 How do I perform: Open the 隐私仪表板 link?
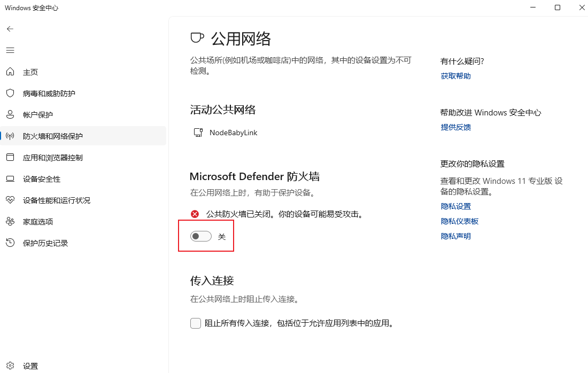459,222
